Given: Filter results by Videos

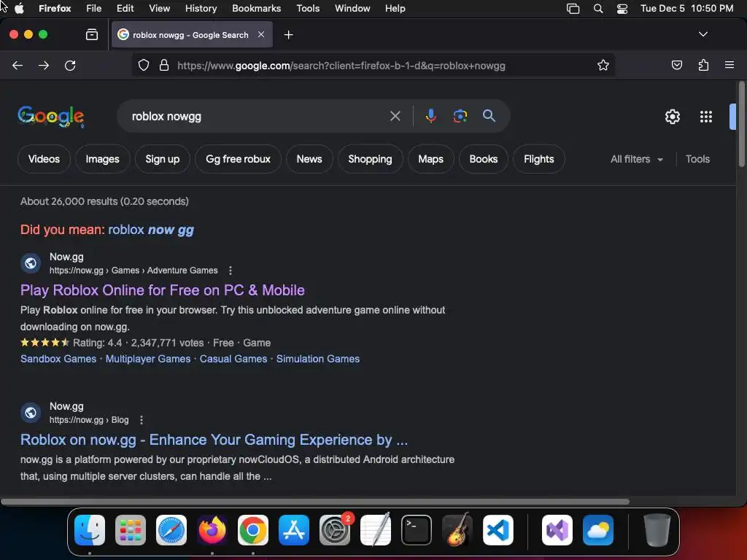Looking at the screenshot, I should (x=44, y=159).
